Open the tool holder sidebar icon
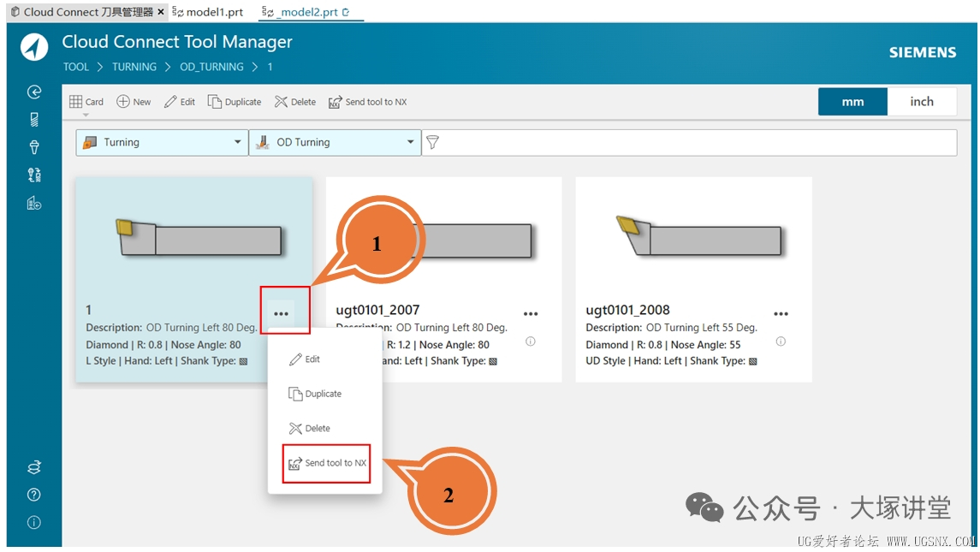The image size is (980, 552). tap(34, 147)
